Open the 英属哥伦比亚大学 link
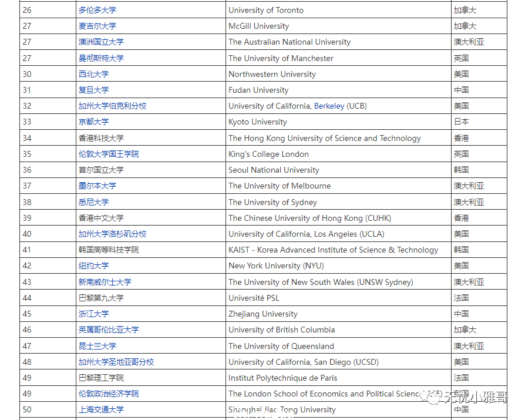525x420 pixels. [109, 330]
